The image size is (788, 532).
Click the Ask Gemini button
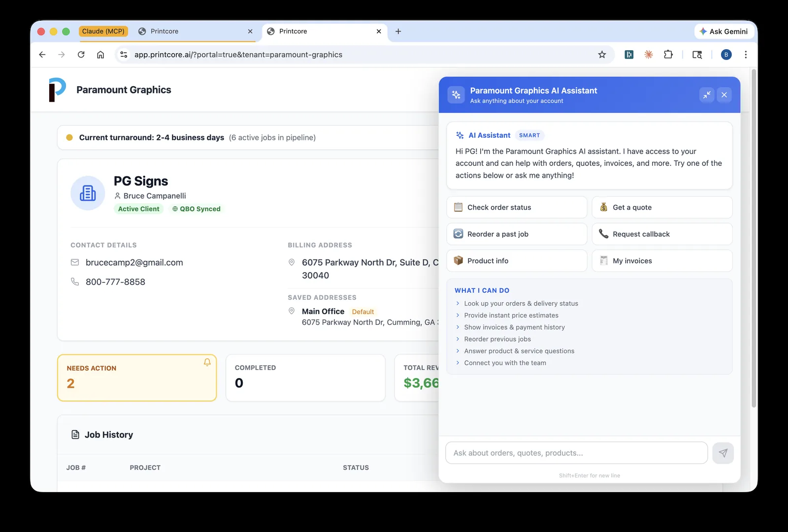(723, 31)
